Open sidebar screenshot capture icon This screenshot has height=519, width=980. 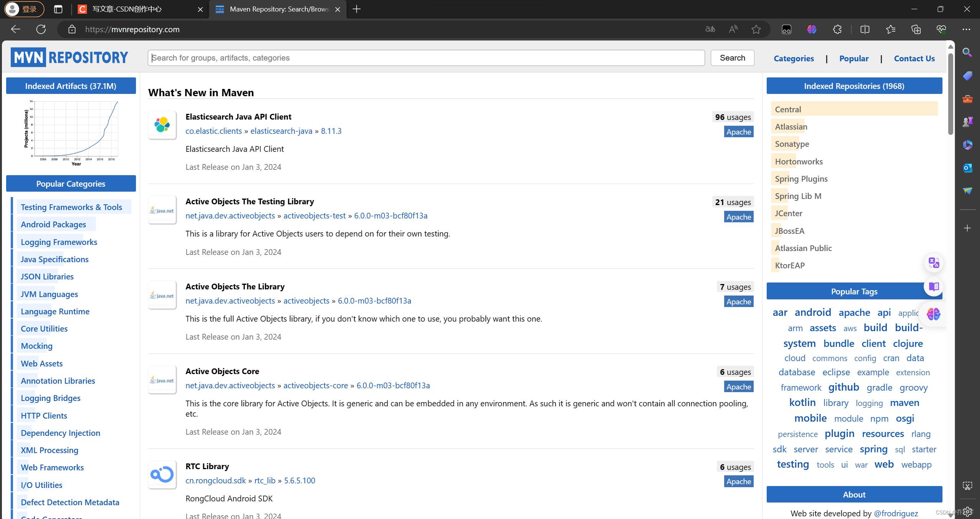(x=967, y=486)
